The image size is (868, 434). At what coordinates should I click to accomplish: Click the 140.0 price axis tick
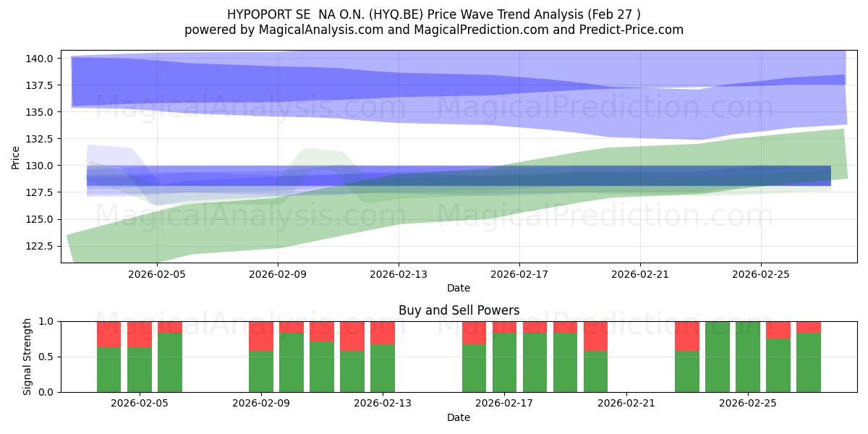41,58
